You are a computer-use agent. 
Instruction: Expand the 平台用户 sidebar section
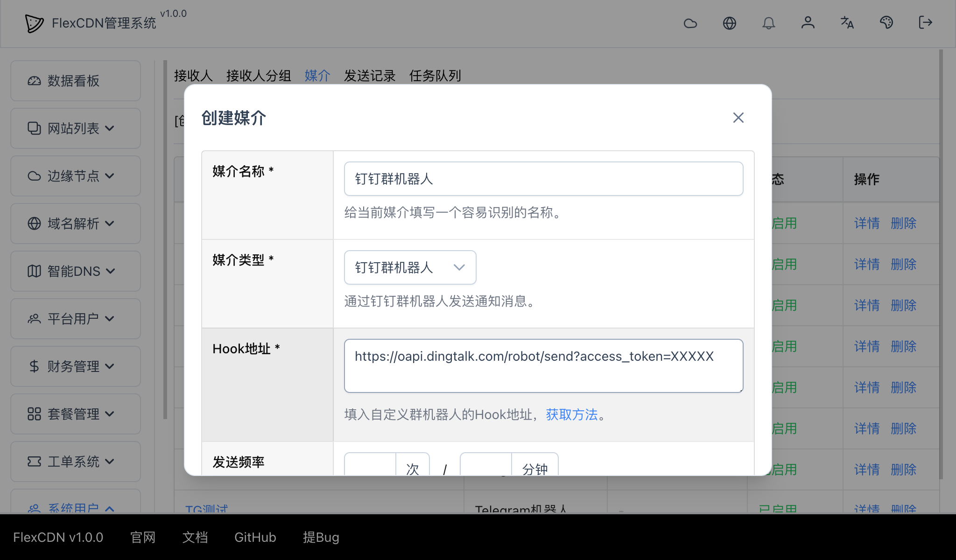click(x=76, y=319)
